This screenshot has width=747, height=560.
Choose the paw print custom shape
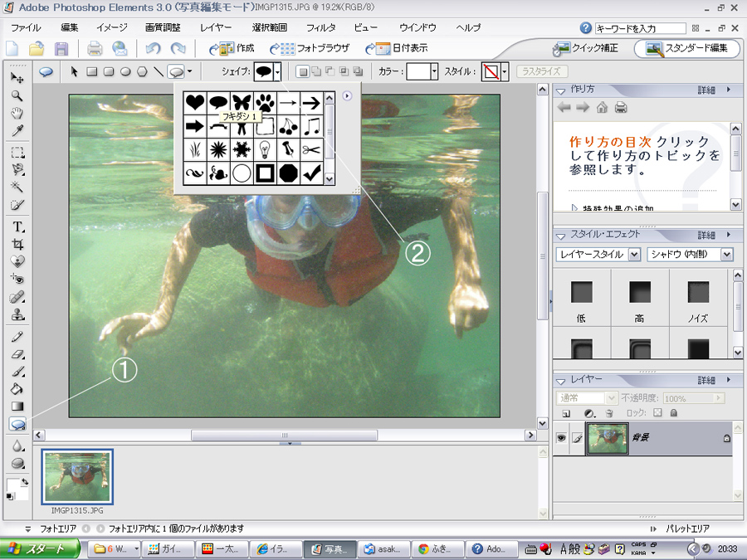[x=265, y=103]
